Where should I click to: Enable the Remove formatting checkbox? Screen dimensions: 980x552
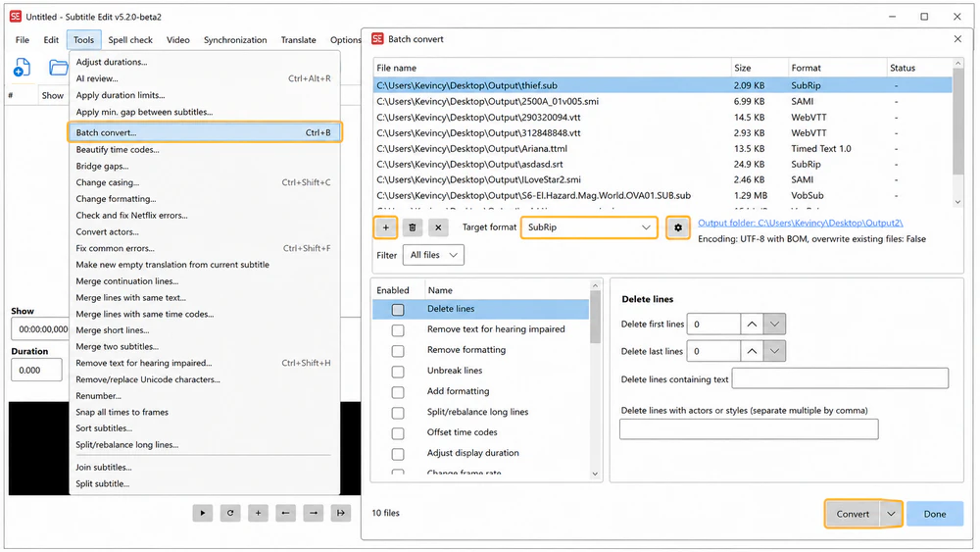[398, 351]
